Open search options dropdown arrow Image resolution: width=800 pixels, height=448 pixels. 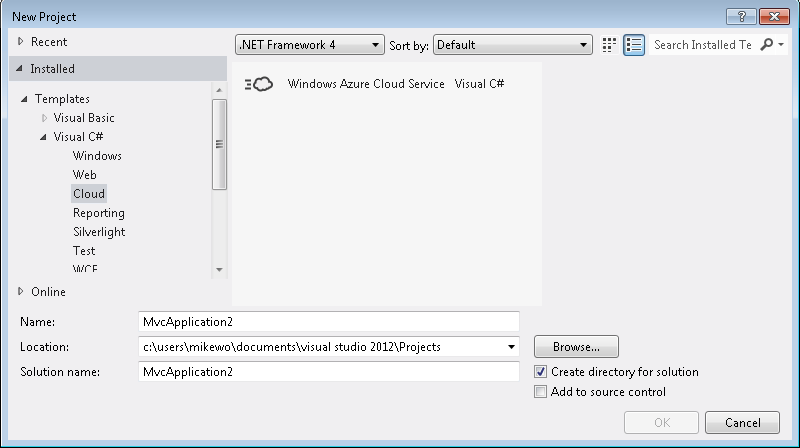click(781, 45)
